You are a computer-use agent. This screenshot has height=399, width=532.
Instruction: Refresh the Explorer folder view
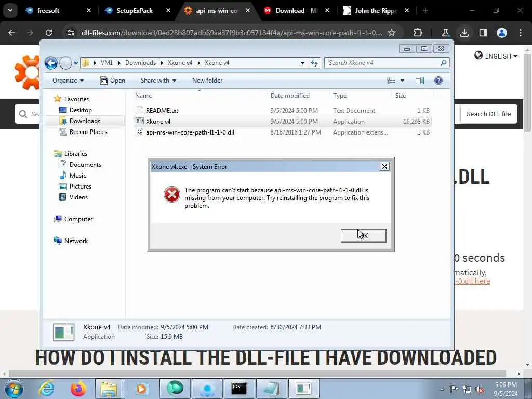pos(314,63)
